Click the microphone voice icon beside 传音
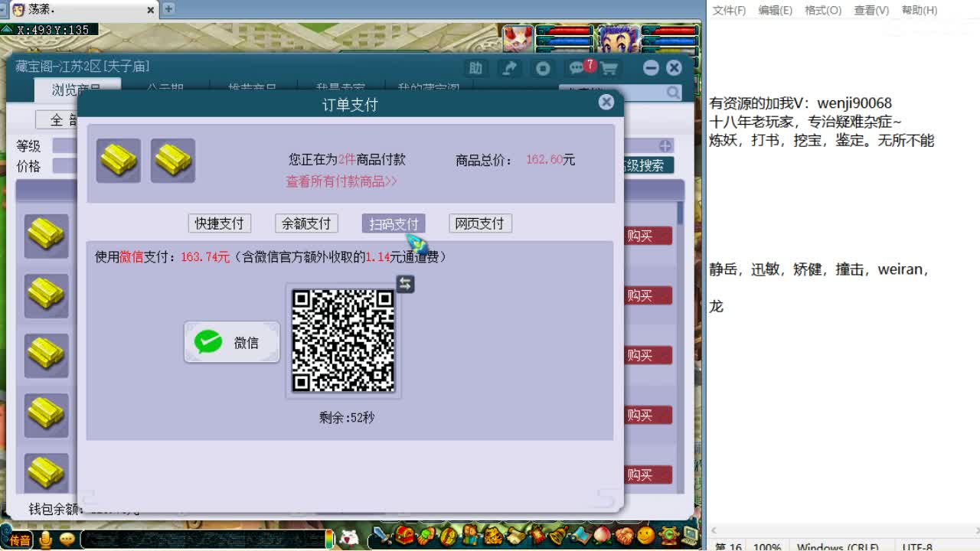 [46, 540]
